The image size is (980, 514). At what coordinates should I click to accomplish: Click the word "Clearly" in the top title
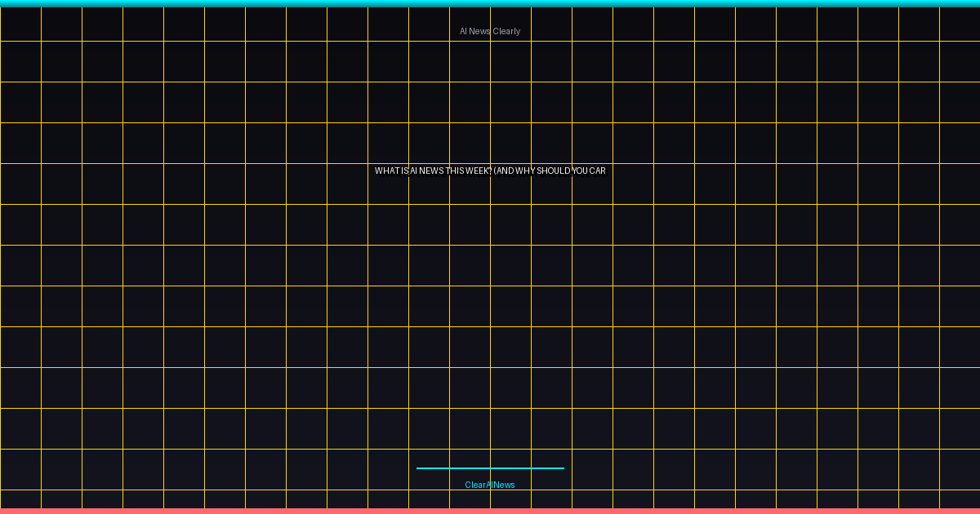pyautogui.click(x=506, y=31)
